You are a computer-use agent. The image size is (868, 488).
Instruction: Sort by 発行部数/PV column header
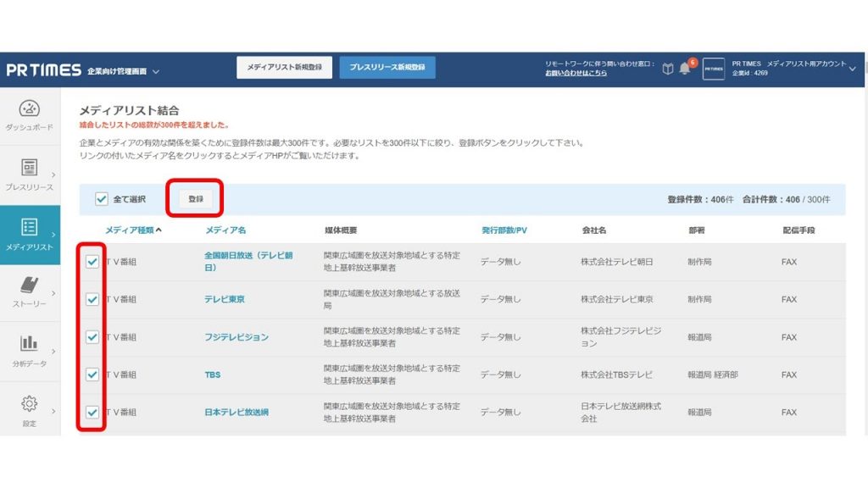(x=504, y=230)
